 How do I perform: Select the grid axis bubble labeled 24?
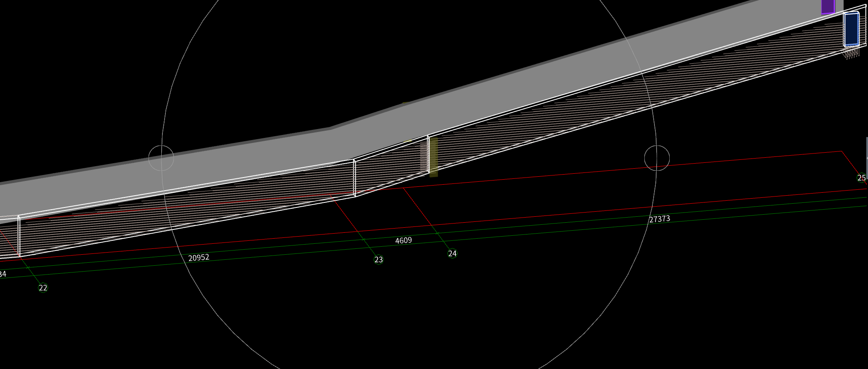pos(452,253)
